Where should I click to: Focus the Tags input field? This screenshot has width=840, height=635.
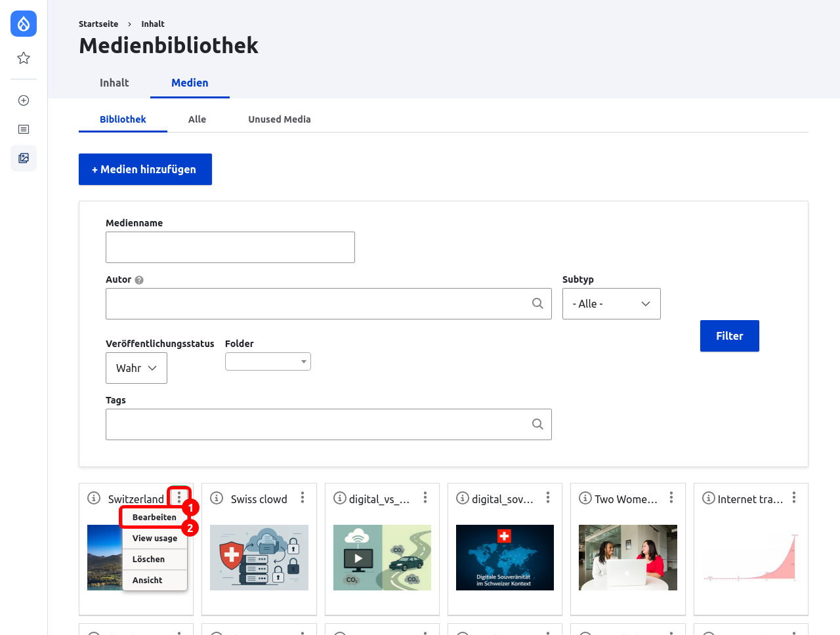tap(329, 424)
